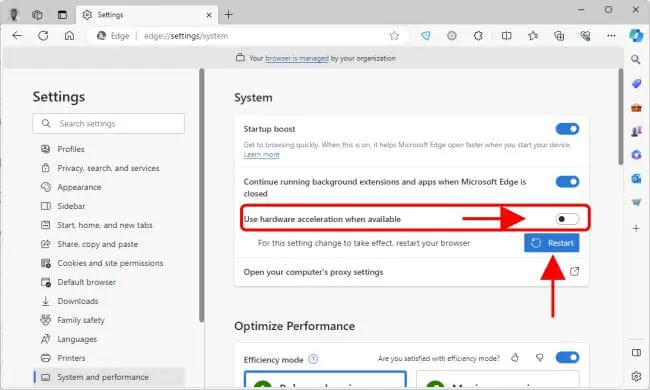The image size is (650, 390).
Task: Select the Settings browser tab
Action: pos(147,15)
